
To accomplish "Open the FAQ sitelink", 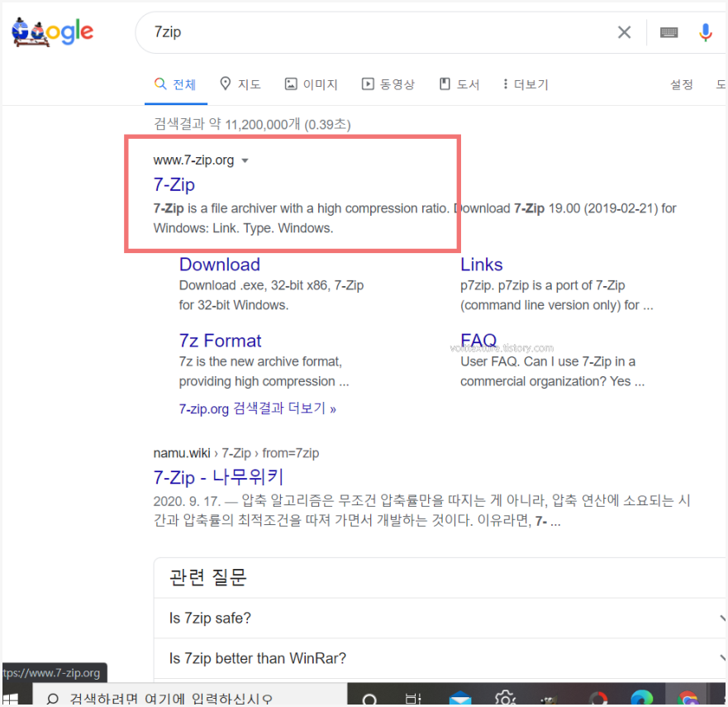I will click(478, 341).
